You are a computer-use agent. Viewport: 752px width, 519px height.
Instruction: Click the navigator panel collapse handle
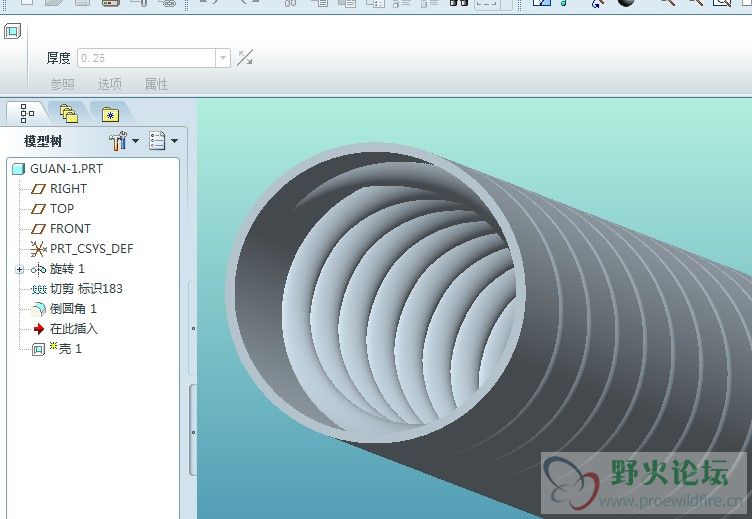[193, 329]
